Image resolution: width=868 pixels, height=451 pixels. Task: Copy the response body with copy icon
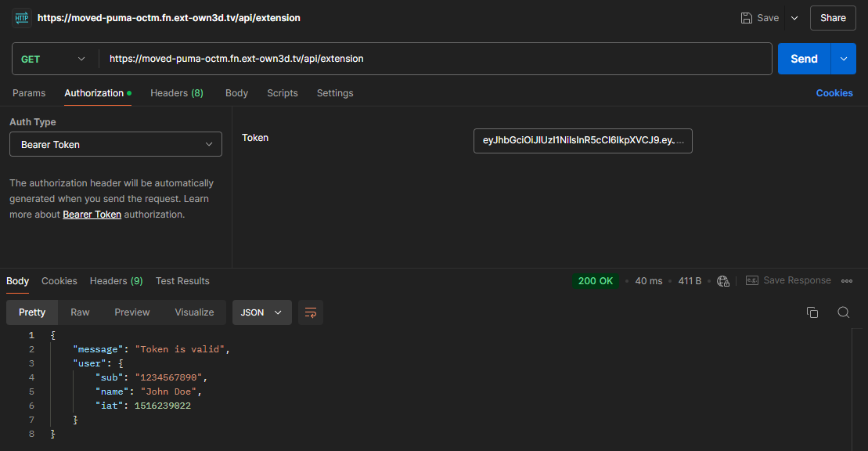point(812,312)
